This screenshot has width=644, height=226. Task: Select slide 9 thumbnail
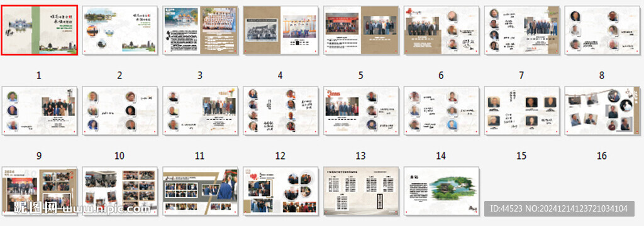(x=39, y=110)
